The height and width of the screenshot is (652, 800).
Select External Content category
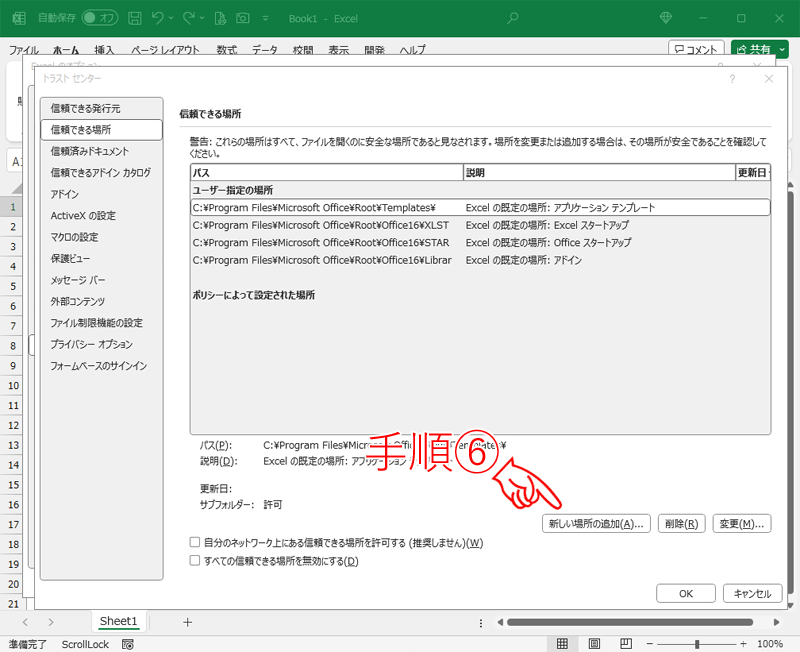pos(102,301)
